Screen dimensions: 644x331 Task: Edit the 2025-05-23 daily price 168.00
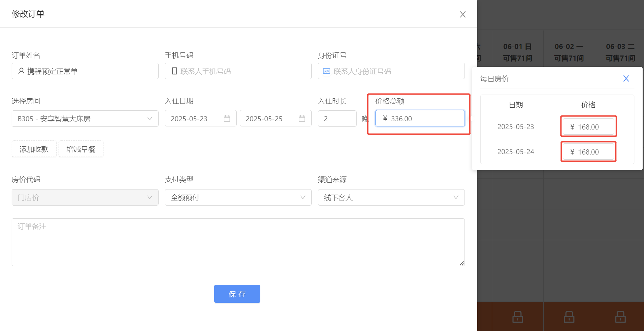tap(589, 127)
